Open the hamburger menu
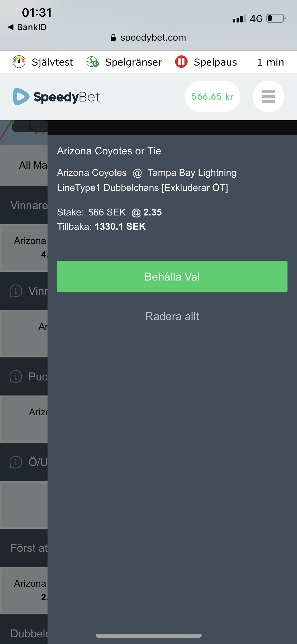Image resolution: width=297 pixels, height=644 pixels. coord(268,96)
